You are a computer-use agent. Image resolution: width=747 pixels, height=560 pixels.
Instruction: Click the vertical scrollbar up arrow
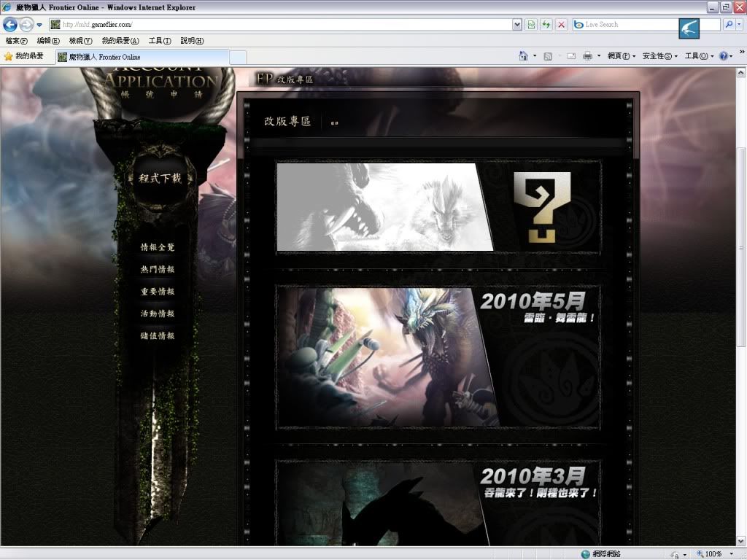tap(741, 73)
